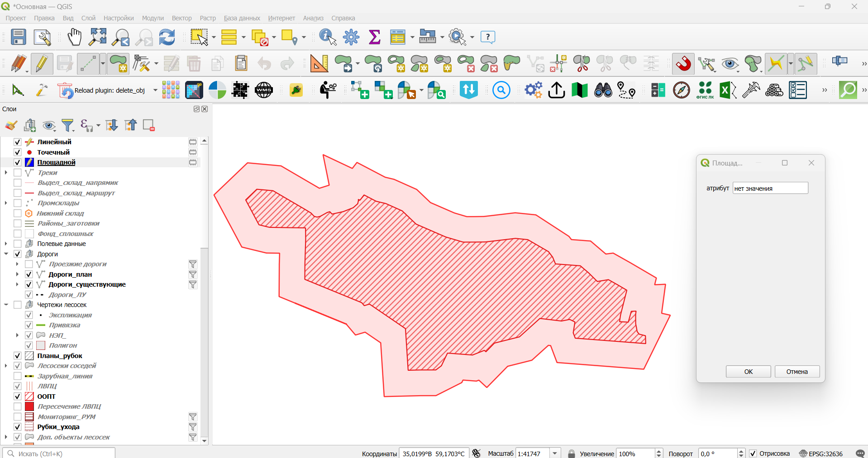868x458 pixels.
Task: Enable the snapping magnet tool
Action: click(683, 63)
